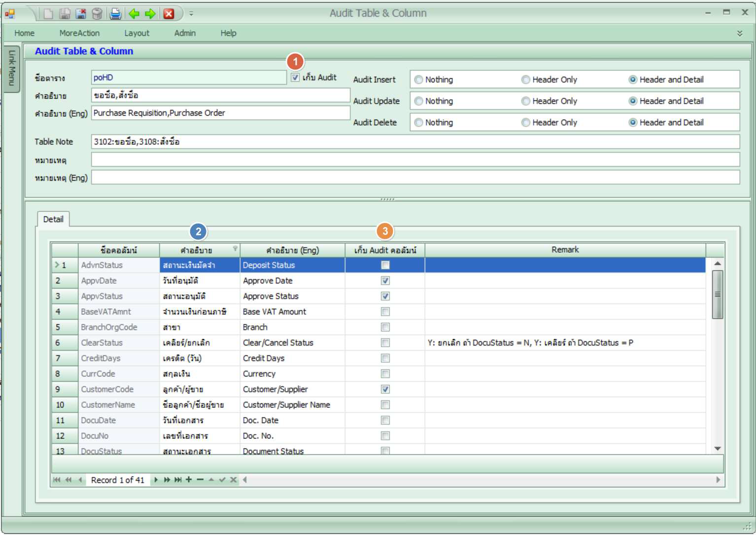Viewport: 756px width, 535px height.
Task: Expand the ribbon with double chevron
Action: point(739,33)
